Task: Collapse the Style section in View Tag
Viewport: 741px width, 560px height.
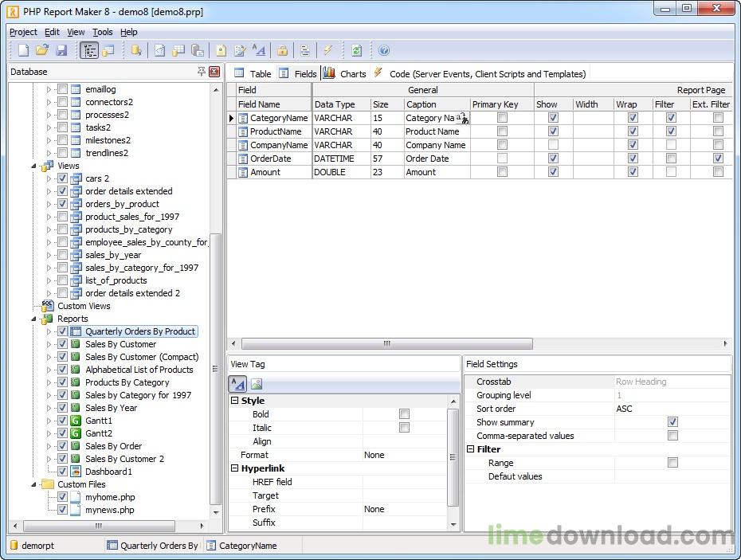Action: pyautogui.click(x=235, y=401)
